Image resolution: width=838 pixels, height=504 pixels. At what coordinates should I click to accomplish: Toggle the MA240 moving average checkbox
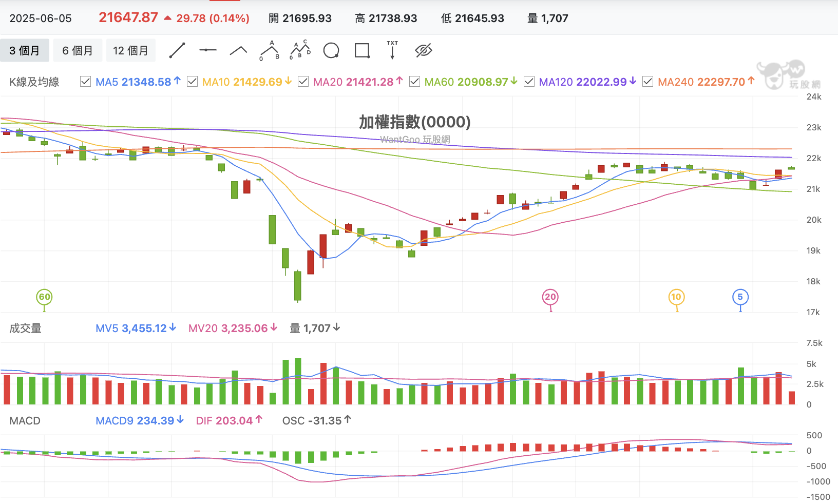pyautogui.click(x=647, y=82)
